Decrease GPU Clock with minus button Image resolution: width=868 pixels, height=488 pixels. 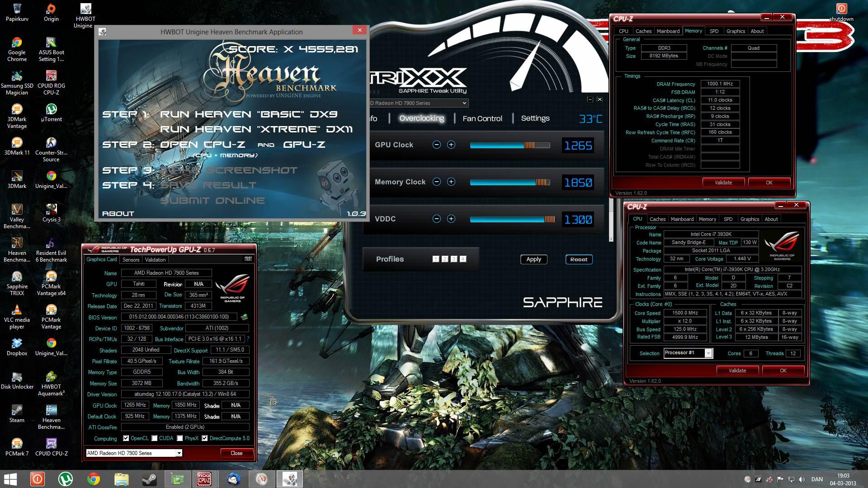click(436, 145)
